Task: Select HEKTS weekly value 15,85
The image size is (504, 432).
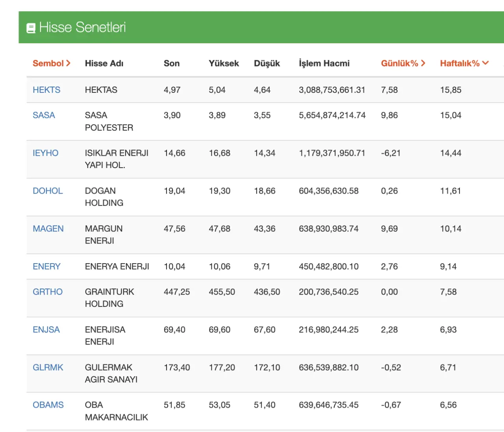Action: point(450,90)
